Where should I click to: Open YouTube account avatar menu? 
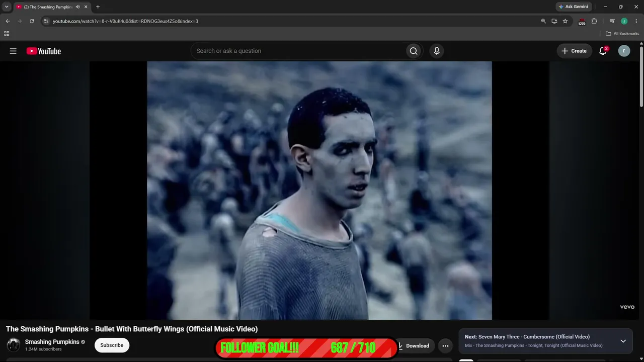[624, 51]
